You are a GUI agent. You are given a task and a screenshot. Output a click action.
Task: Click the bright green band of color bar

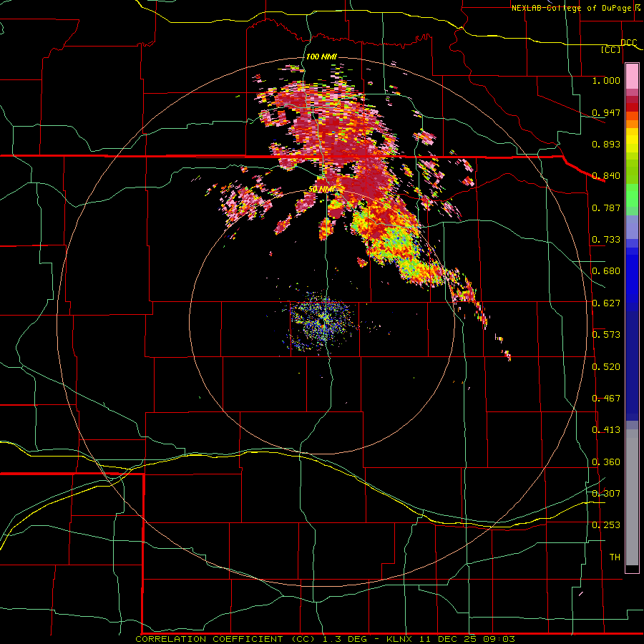coord(632,195)
